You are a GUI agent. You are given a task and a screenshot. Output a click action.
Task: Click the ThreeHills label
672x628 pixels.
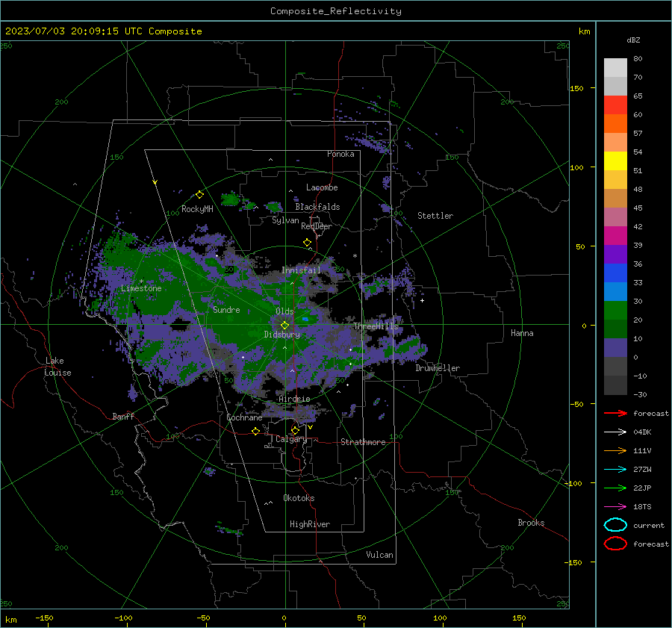click(x=376, y=326)
